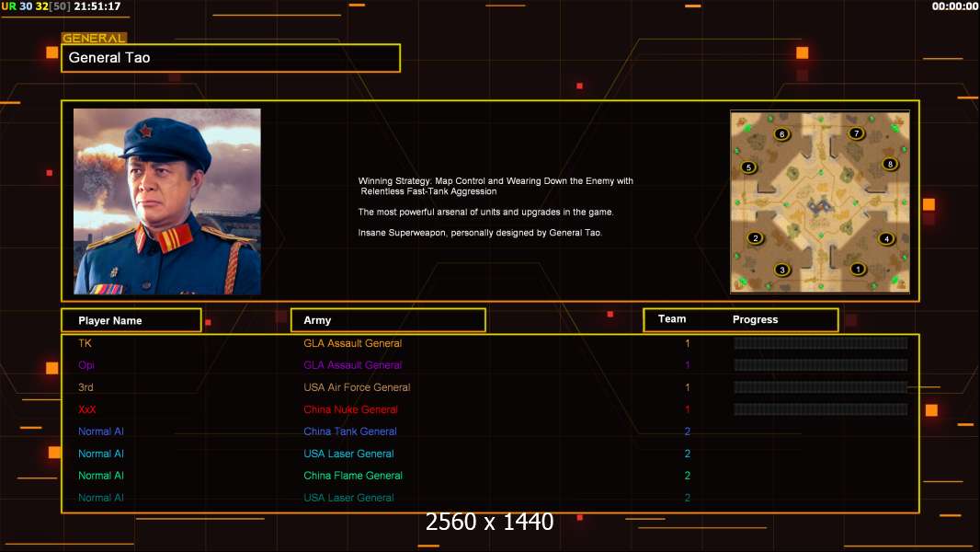Click the General Tao name field
Viewport: 980px width, 552px height.
[231, 58]
